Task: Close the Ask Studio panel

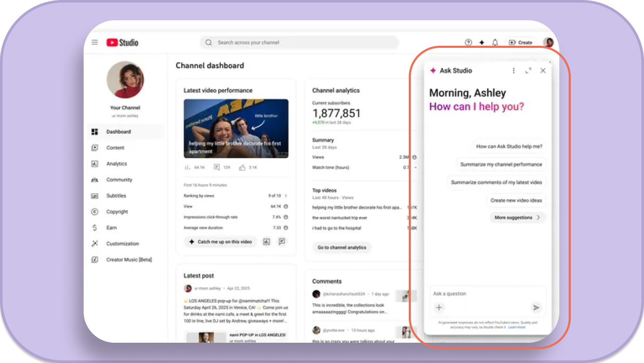Action: [543, 71]
